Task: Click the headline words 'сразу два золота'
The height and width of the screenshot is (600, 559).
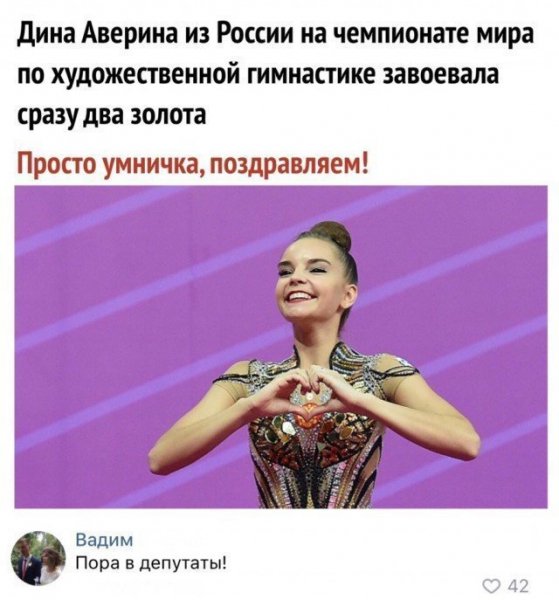Action: click(112, 116)
